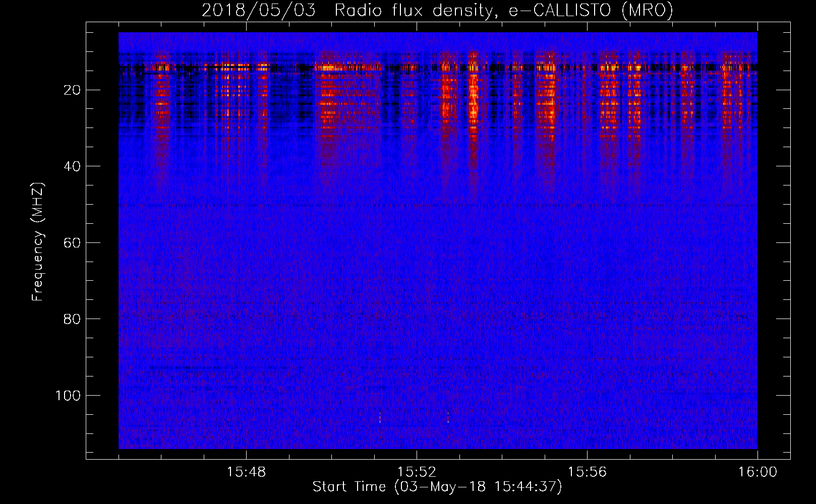The width and height of the screenshot is (816, 504).
Task: Click the '40' frequency tick label
Action: (x=72, y=166)
